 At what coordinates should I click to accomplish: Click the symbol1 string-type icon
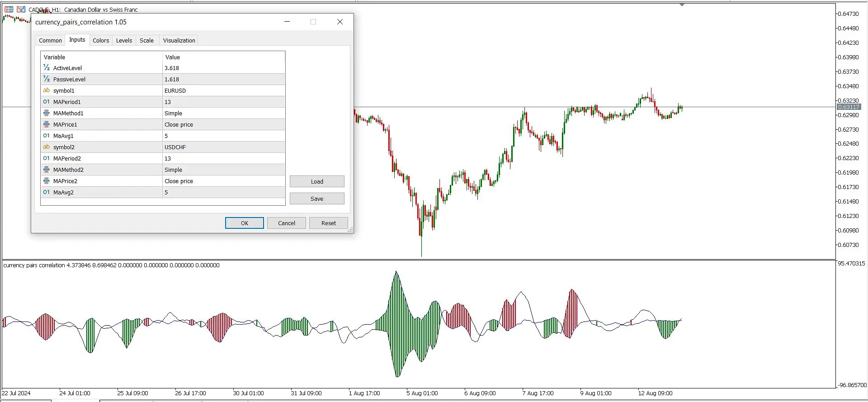pos(47,90)
